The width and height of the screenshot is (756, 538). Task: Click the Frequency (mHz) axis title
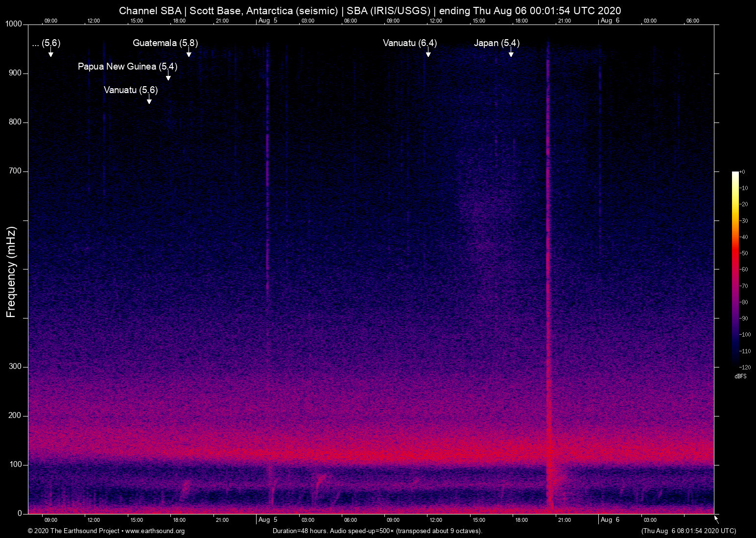(x=11, y=272)
